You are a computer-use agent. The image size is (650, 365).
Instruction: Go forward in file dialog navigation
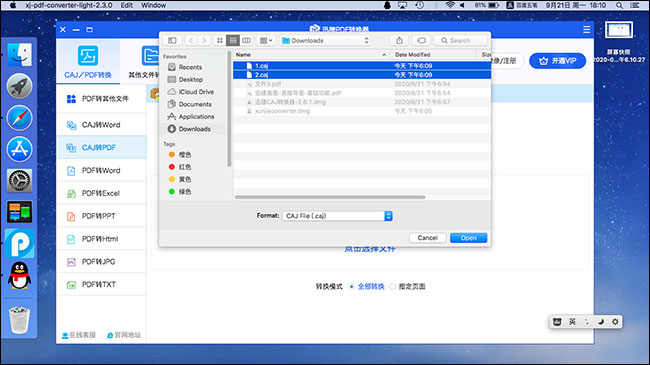coord(204,40)
